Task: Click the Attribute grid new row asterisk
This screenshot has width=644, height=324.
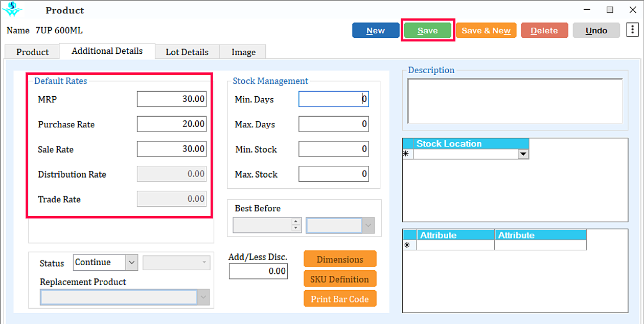Action: (407, 245)
